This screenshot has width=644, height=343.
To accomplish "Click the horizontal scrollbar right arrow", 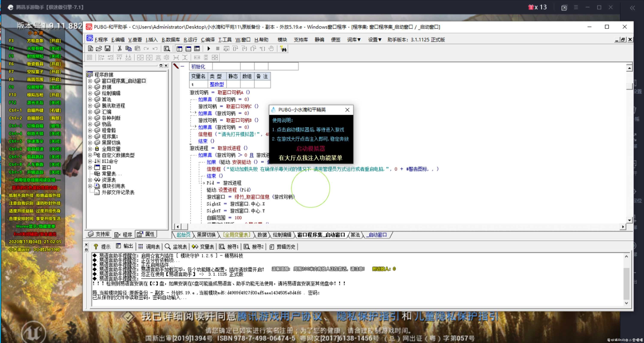I will [x=623, y=227].
